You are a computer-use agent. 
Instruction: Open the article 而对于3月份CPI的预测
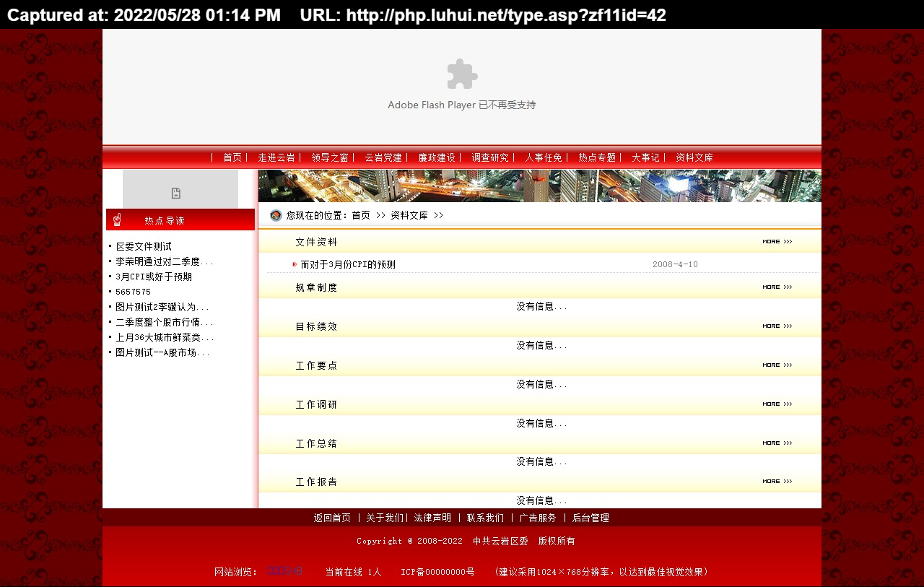(348, 264)
